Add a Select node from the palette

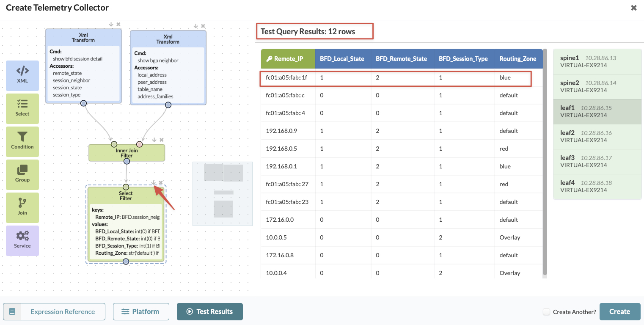22,109
